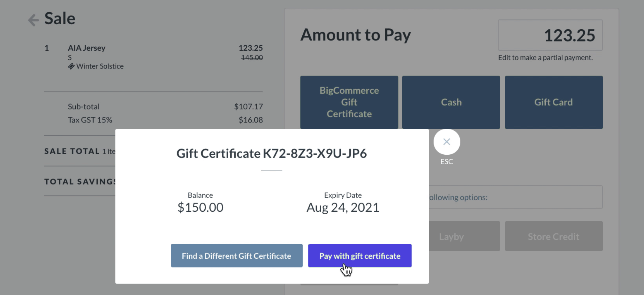Click the $150.00 balance amount
The image size is (644, 295).
pos(200,208)
